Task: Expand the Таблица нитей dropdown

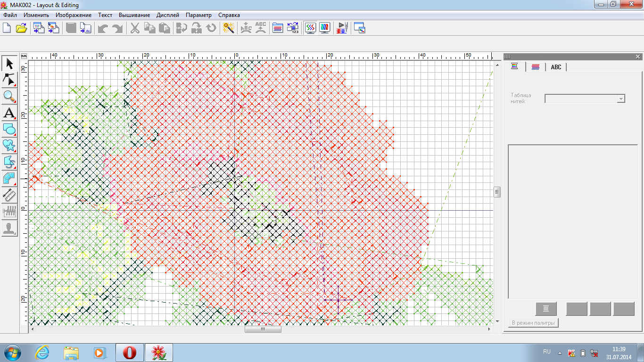Action: point(621,99)
